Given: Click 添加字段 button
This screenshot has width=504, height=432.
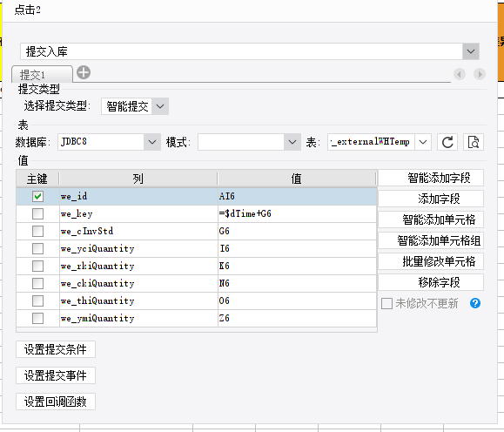Looking at the screenshot, I should (431, 199).
